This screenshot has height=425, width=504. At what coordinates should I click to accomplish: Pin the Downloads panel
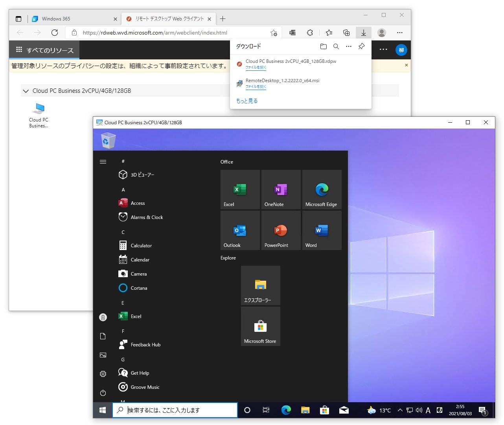click(361, 46)
